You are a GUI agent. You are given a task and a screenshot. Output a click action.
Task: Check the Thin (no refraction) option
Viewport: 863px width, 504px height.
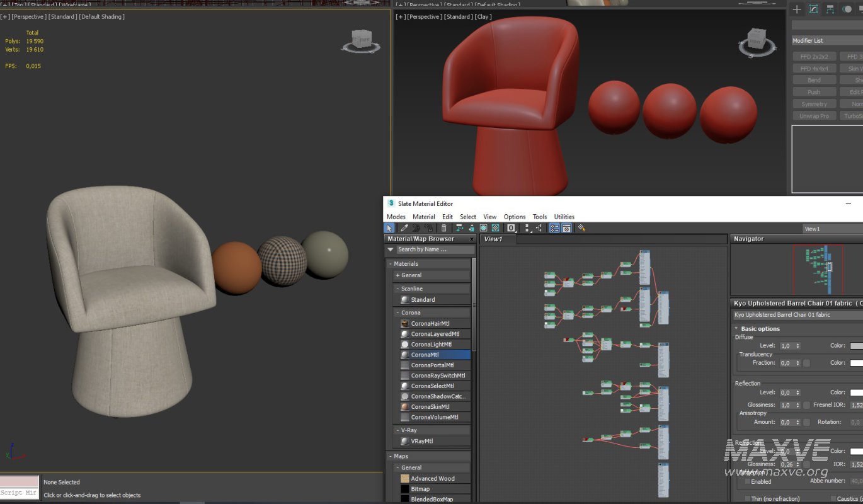(x=748, y=499)
